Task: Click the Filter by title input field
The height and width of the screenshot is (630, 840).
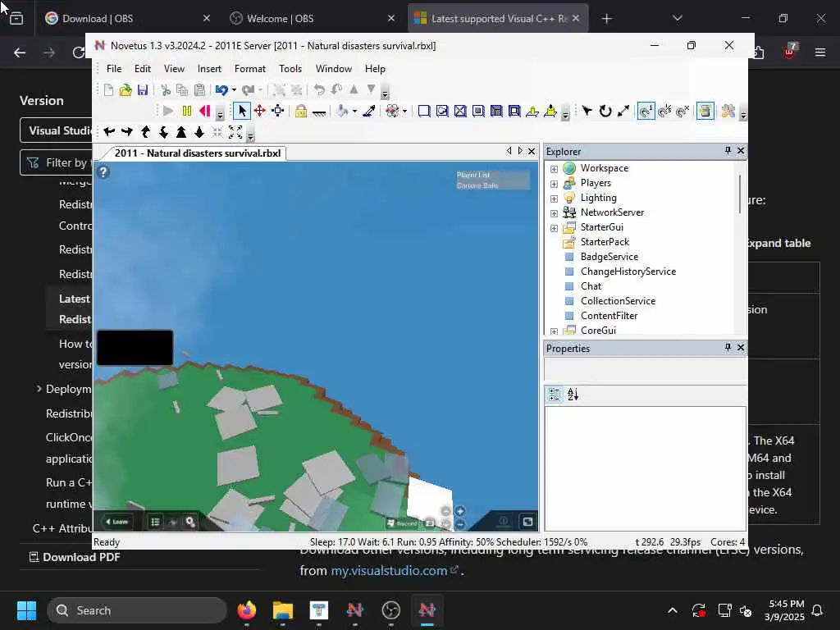Action: click(x=57, y=162)
